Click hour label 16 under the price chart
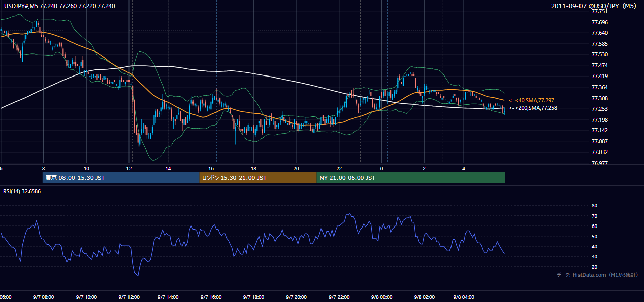This screenshot has height=302, width=644. click(211, 169)
